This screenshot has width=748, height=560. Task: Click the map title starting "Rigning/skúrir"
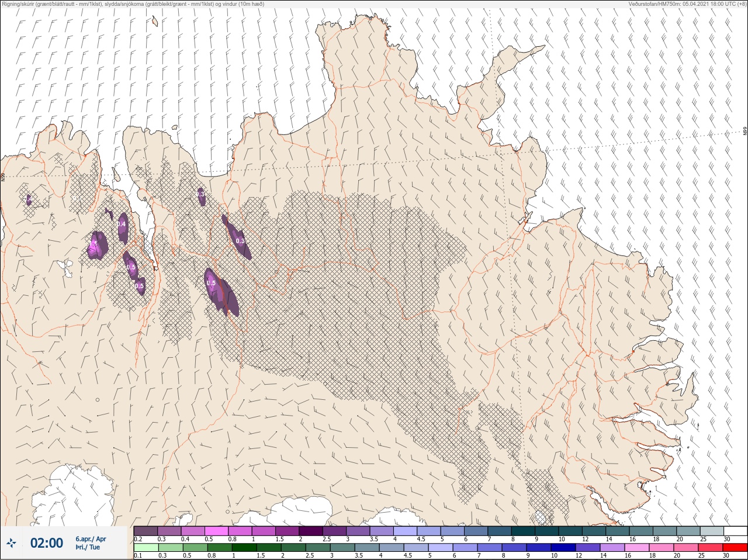pos(133,4)
